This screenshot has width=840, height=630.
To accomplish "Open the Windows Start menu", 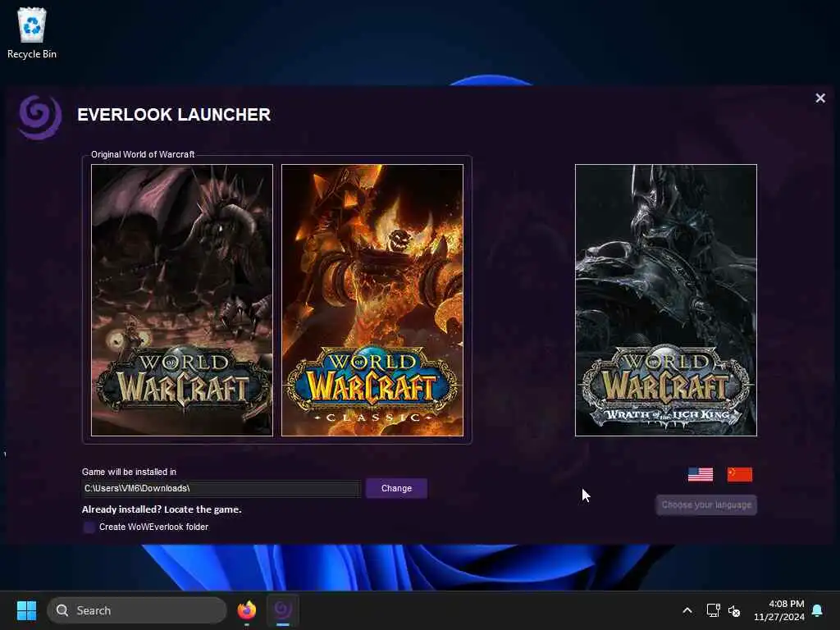I will [26, 610].
